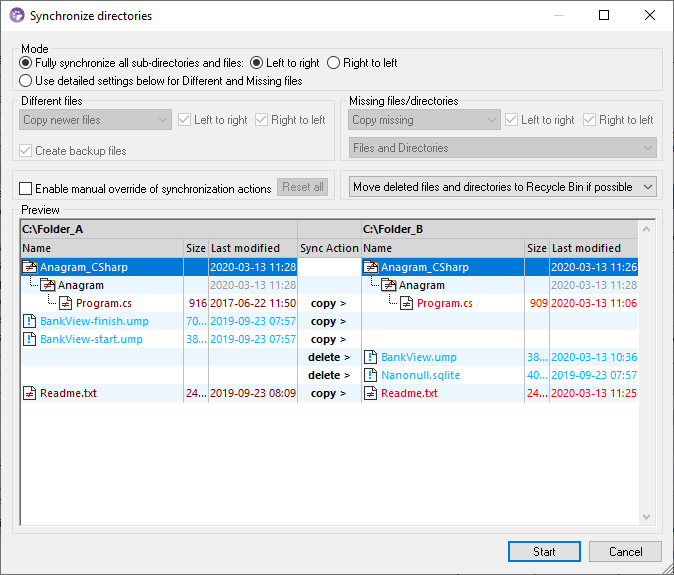Click the Anagram subfolder icon in Folder_B
Viewport: 674px width, 575px height.
click(389, 285)
